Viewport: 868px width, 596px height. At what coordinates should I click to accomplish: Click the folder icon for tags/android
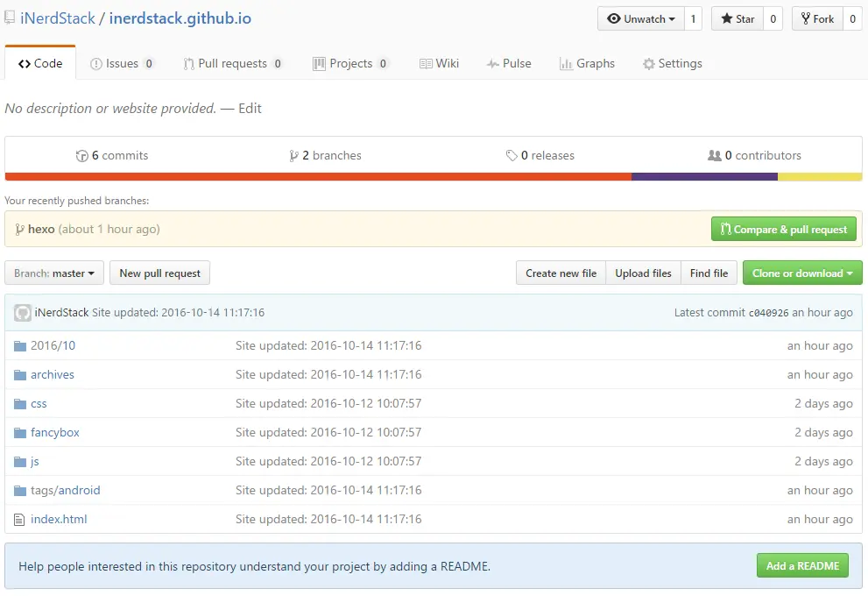[20, 491]
